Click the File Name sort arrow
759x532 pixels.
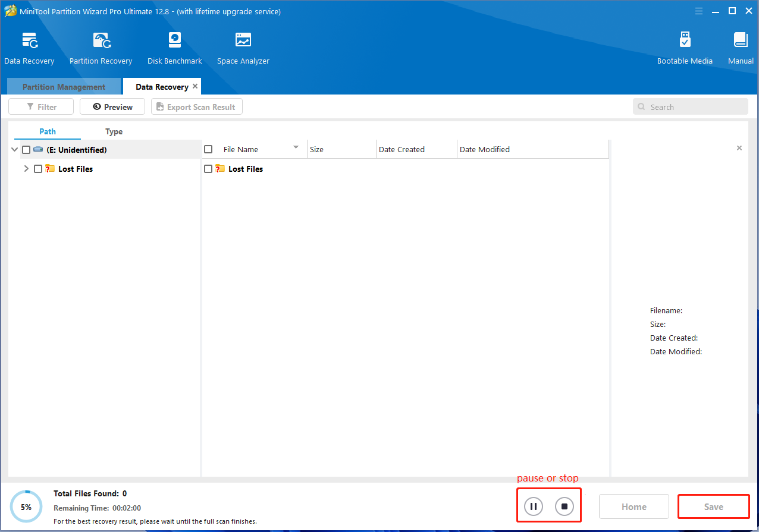pyautogui.click(x=296, y=147)
